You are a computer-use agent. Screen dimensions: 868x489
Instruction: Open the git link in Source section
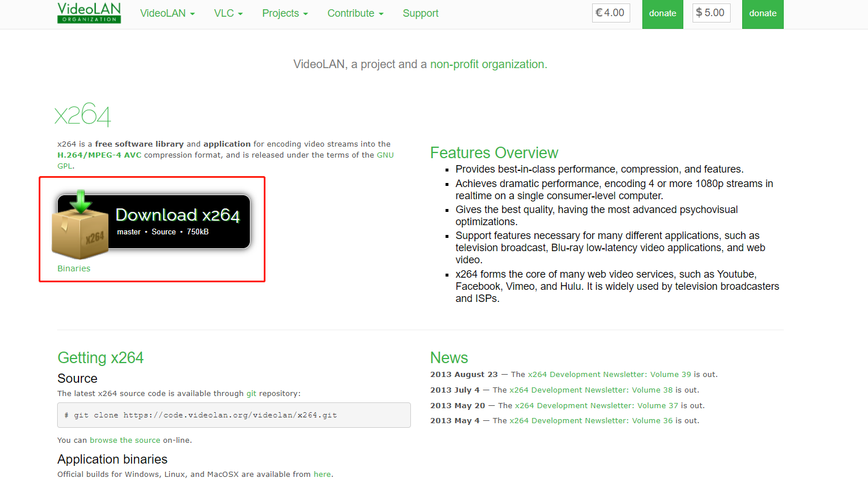252,394
